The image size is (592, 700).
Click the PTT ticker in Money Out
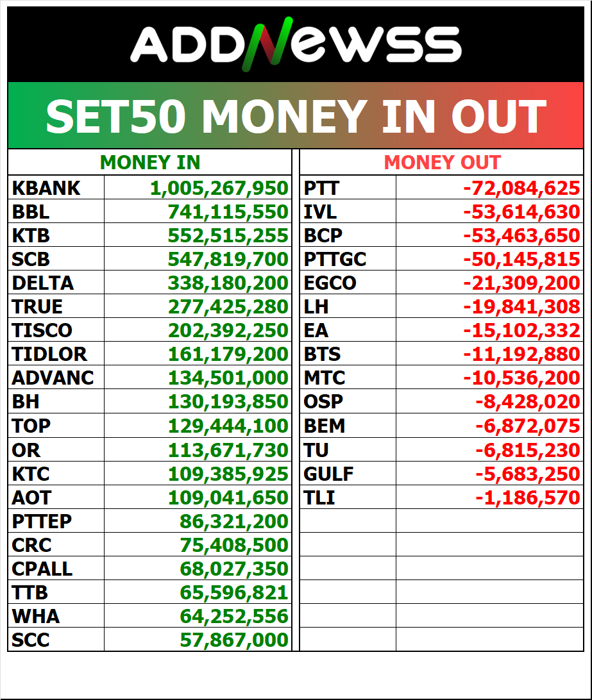(321, 188)
